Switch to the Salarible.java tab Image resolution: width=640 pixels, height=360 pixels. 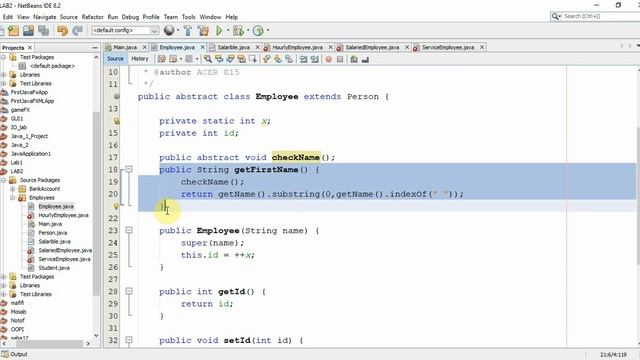click(x=233, y=47)
